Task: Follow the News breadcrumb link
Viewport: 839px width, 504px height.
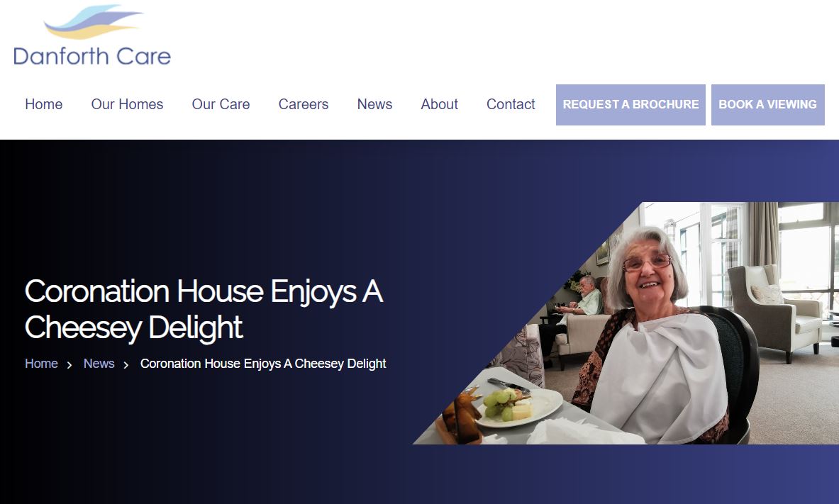Action: [99, 364]
